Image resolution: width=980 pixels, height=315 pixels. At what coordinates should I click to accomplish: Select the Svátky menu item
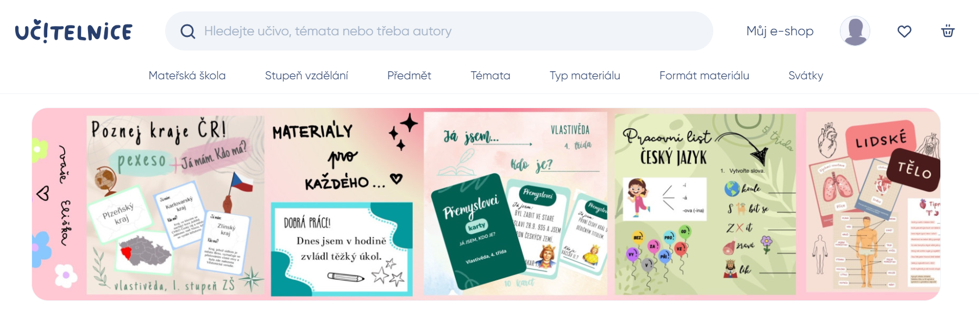(806, 75)
